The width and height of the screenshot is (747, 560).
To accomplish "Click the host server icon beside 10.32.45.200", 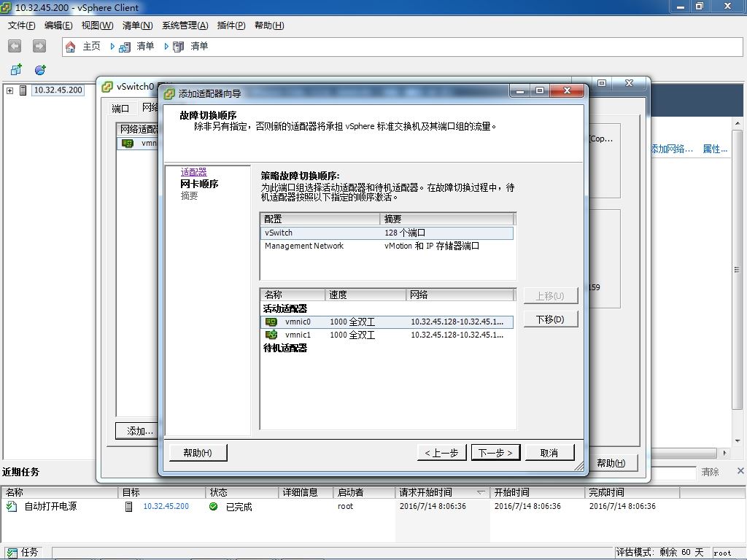I will pos(23,90).
